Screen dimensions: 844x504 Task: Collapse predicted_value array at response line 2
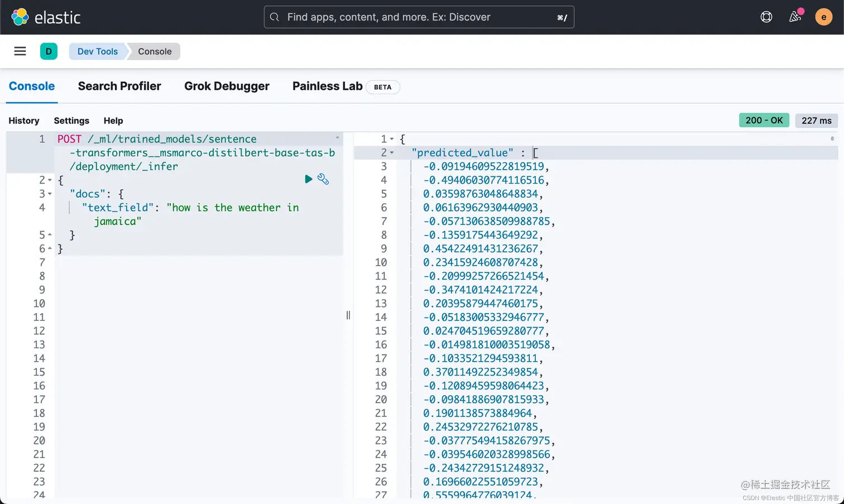[392, 153]
